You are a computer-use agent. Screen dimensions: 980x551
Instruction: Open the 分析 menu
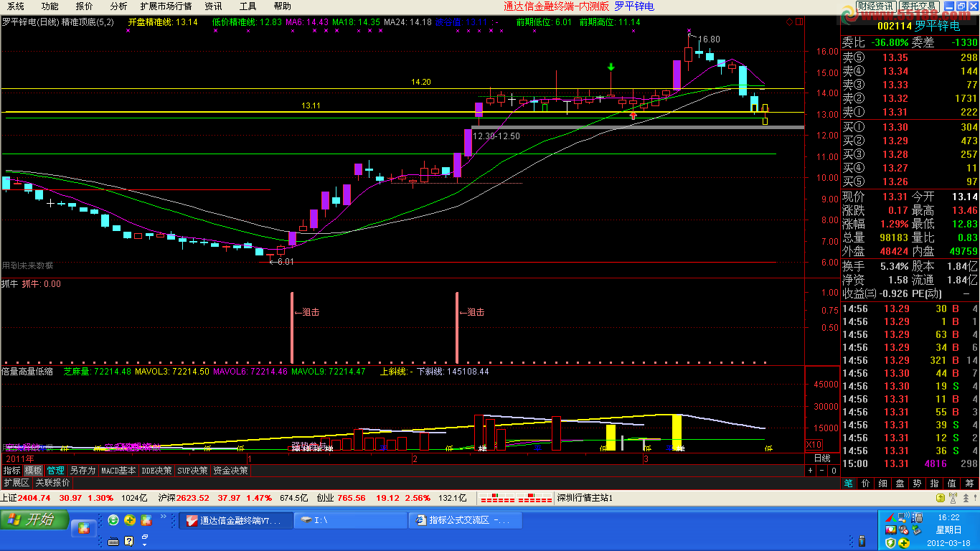[118, 6]
